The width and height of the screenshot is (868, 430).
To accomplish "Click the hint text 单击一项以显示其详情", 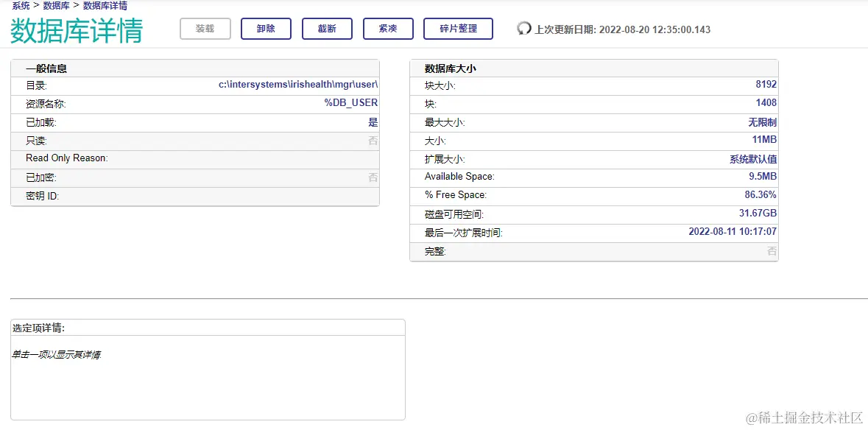I will click(x=57, y=355).
